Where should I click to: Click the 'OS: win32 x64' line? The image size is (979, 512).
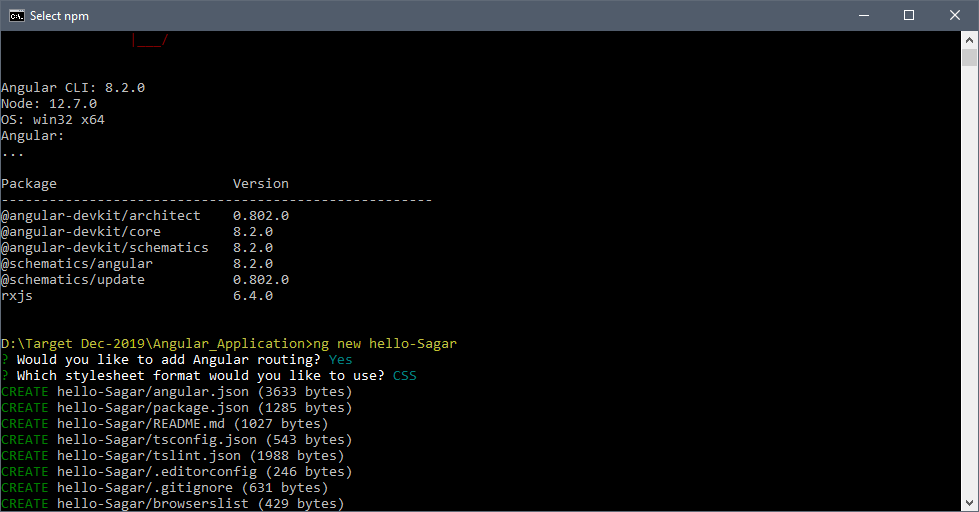click(x=53, y=120)
